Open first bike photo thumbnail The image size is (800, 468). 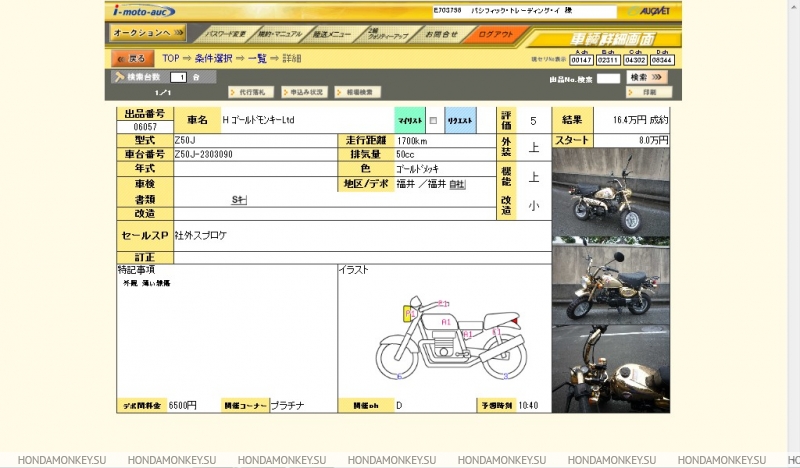pyautogui.click(x=611, y=192)
